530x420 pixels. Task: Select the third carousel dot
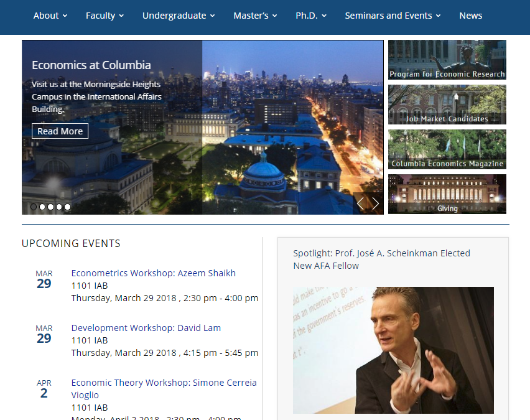coord(50,207)
